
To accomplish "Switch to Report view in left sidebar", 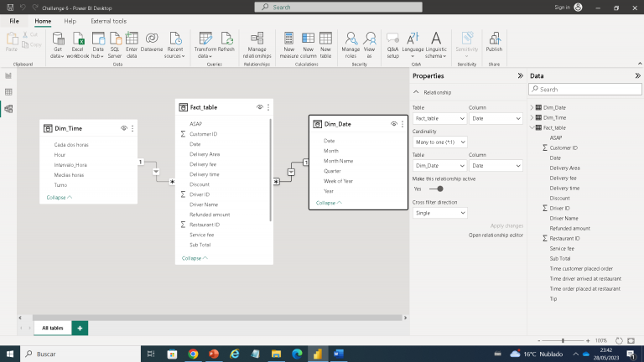I will point(8,75).
